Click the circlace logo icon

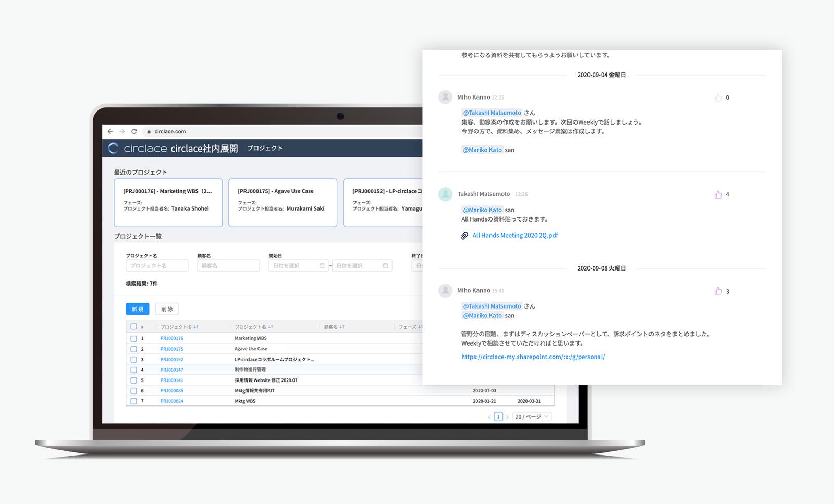113,147
